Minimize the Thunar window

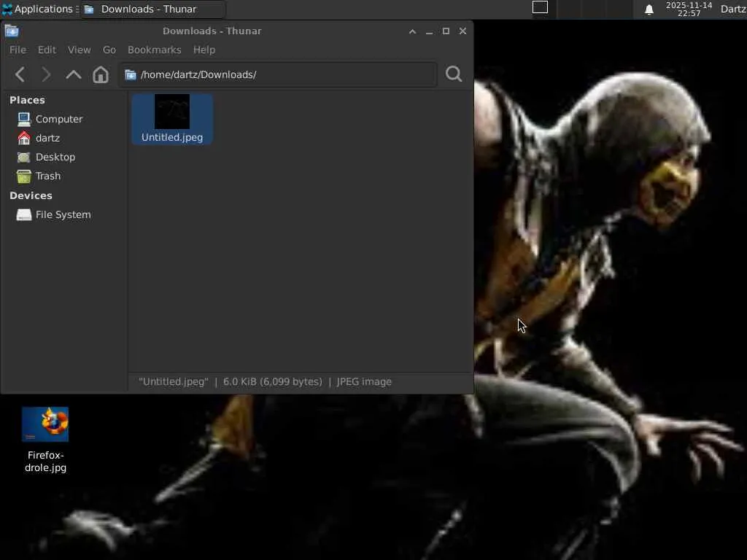(429, 31)
